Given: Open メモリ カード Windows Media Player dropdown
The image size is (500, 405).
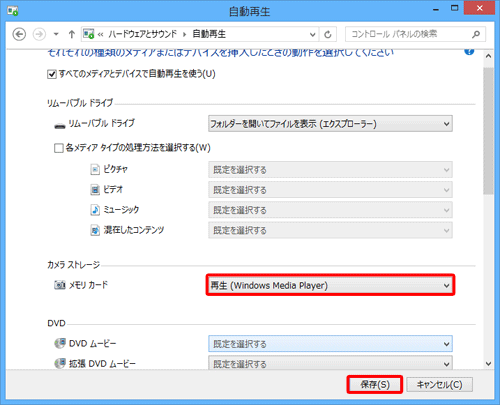Looking at the screenshot, I should pyautogui.click(x=330, y=285).
